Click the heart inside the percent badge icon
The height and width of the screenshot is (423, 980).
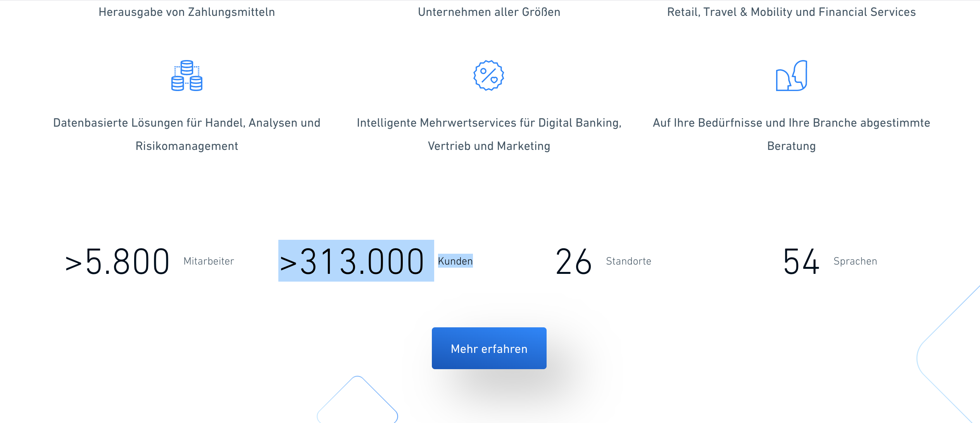point(494,81)
